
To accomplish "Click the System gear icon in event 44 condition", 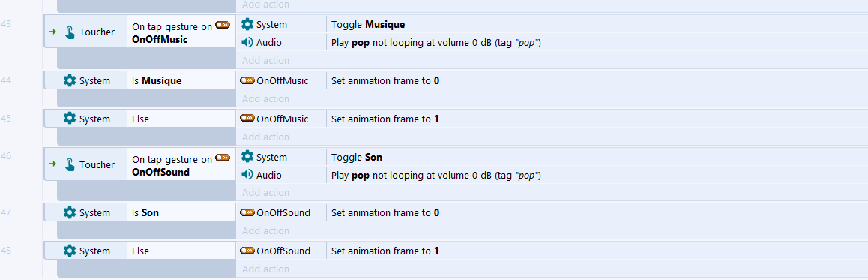I will pos(69,81).
